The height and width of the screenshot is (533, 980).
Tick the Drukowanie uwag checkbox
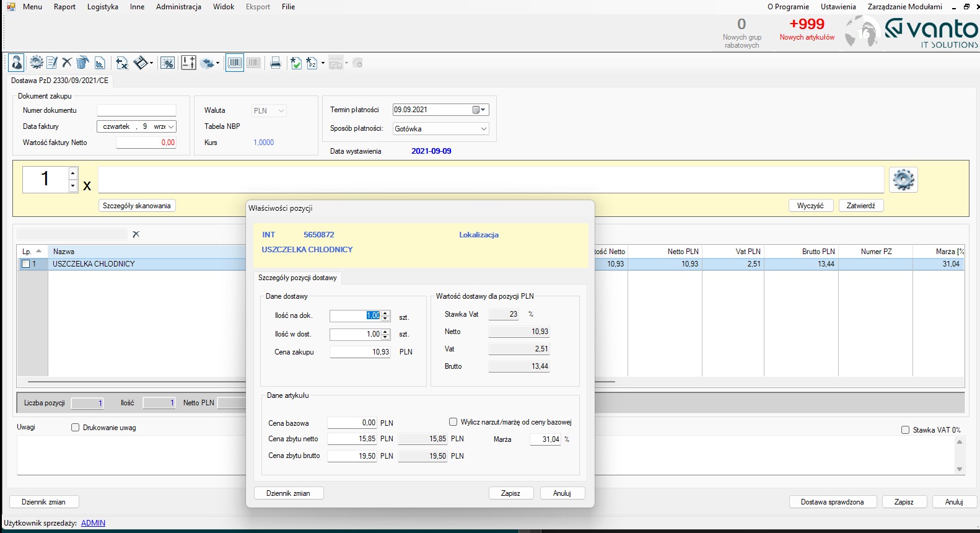(x=76, y=428)
